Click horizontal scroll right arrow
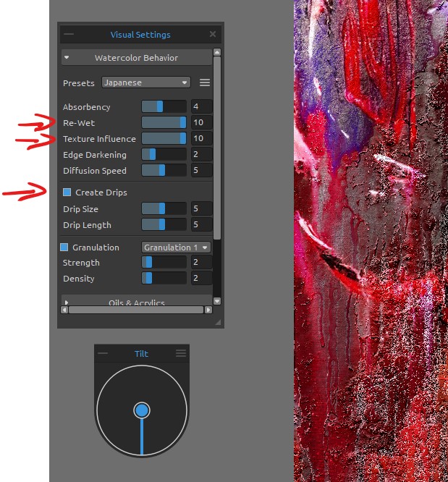Screen dimensions: 448x482 [208, 310]
